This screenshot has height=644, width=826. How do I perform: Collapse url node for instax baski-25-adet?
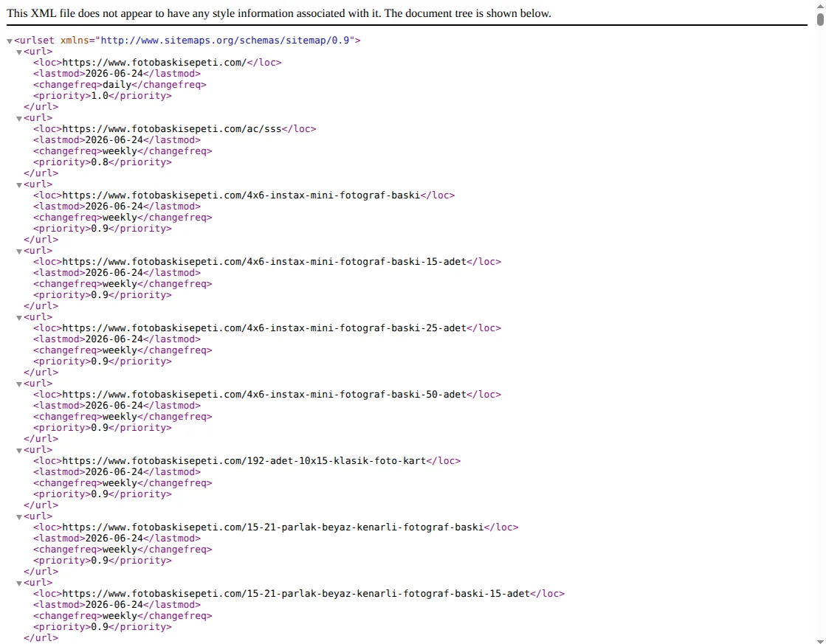pos(19,317)
